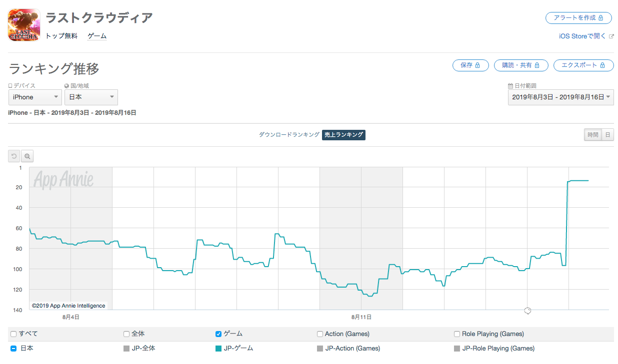Screen dimensions: 618x364
Task: Click the エクスポート button
Action: pyautogui.click(x=583, y=65)
